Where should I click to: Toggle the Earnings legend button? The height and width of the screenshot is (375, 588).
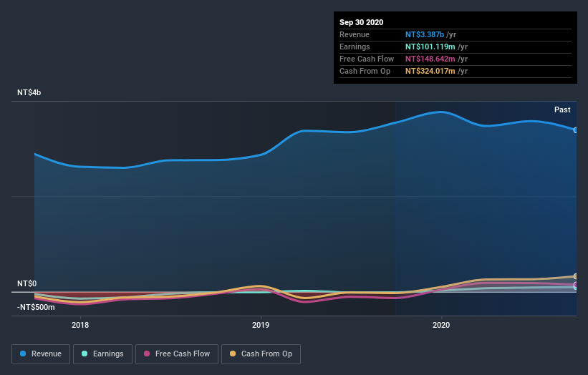tap(102, 354)
